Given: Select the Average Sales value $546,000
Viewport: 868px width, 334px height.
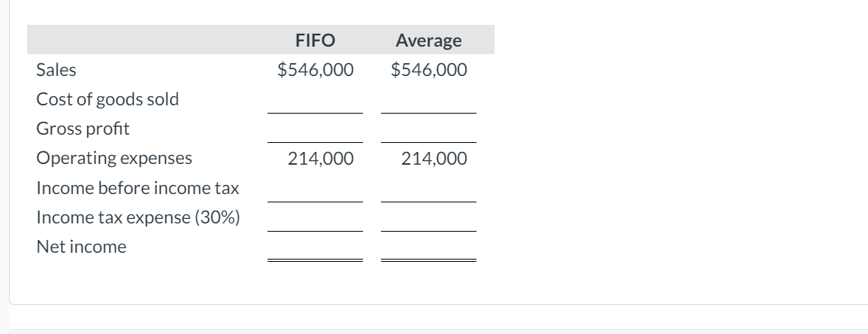Looking at the screenshot, I should pos(429,70).
